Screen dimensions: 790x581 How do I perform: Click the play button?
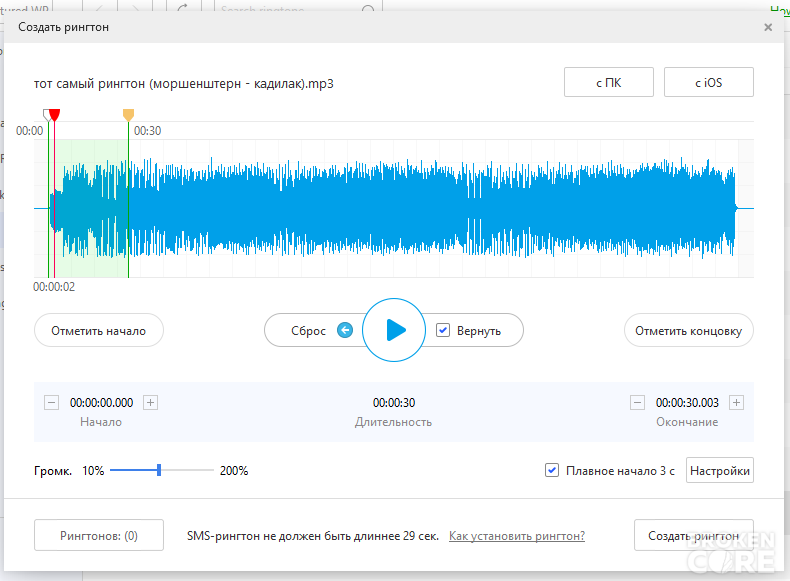[394, 330]
